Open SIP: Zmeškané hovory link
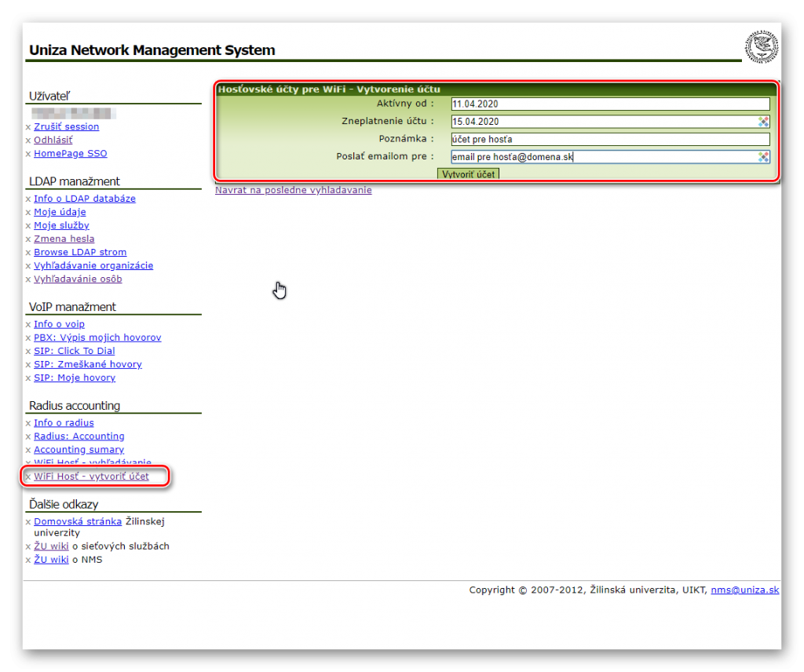 tap(88, 364)
